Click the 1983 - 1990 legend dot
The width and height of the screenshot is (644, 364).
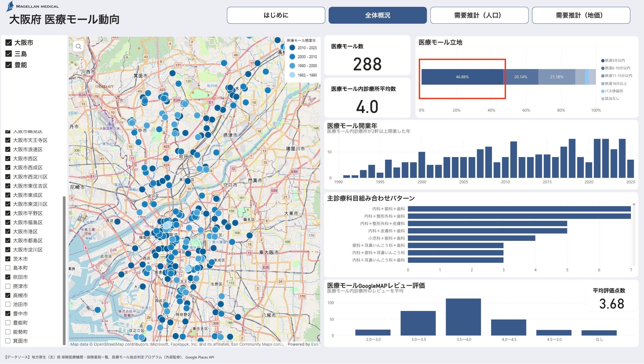(292, 75)
